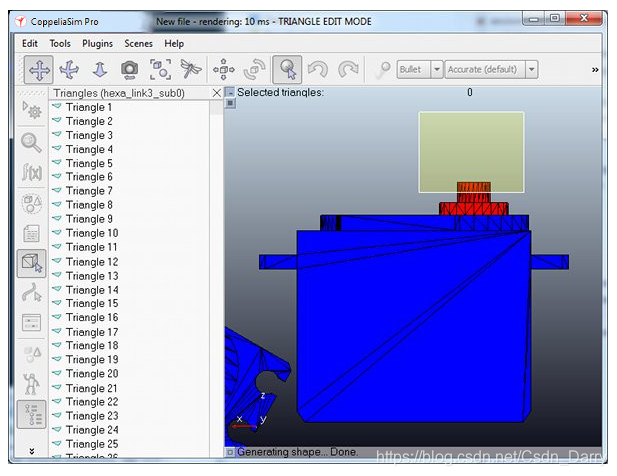Open the object properties magnifier icon
The height and width of the screenshot is (476, 617).
tap(31, 142)
